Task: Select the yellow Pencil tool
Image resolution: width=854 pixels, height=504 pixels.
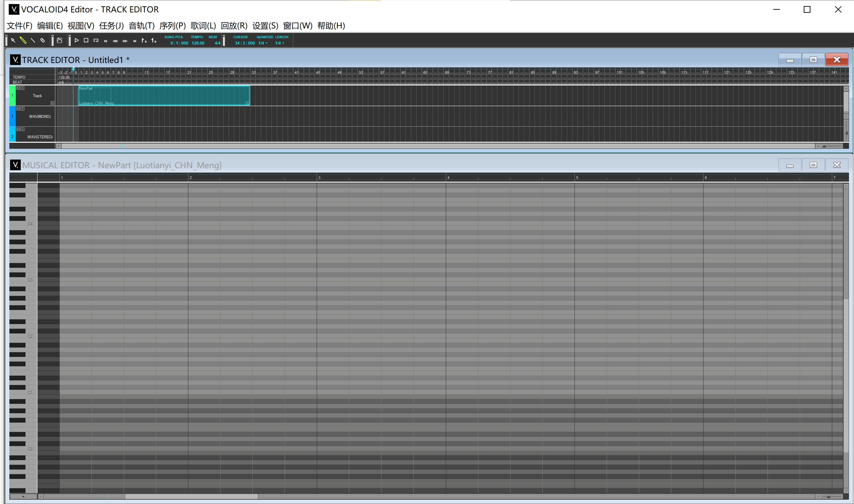Action: [x=23, y=41]
